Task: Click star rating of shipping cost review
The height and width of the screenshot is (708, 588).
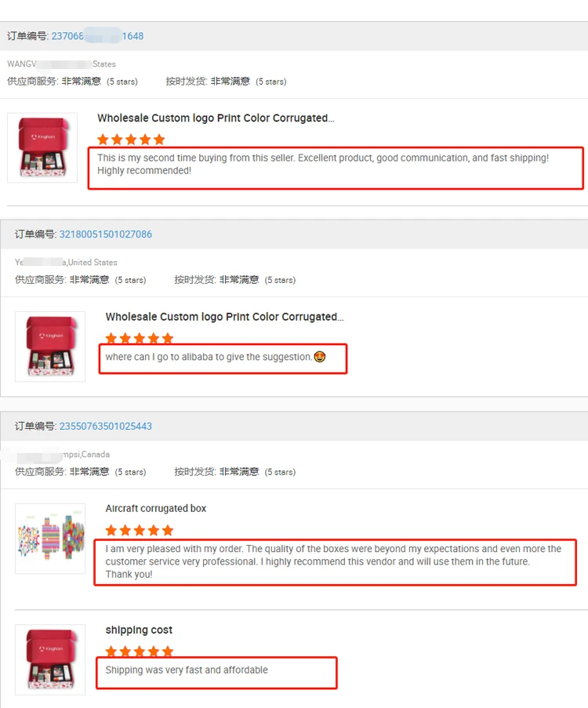Action: 139,651
